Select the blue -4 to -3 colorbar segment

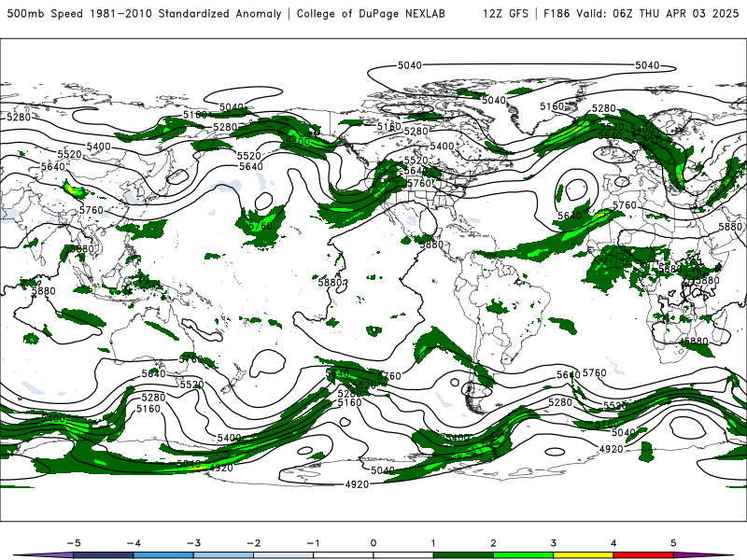point(163,555)
